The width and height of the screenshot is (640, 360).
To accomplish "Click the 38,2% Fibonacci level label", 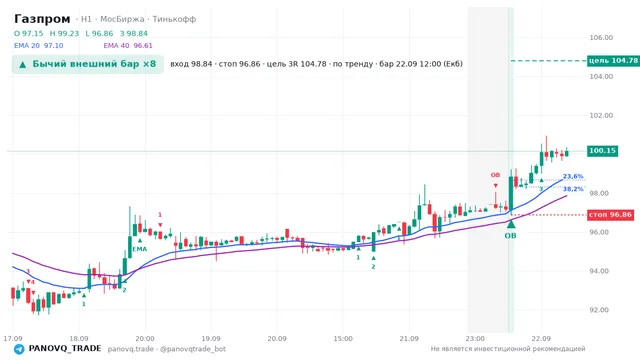I will click(x=573, y=189).
